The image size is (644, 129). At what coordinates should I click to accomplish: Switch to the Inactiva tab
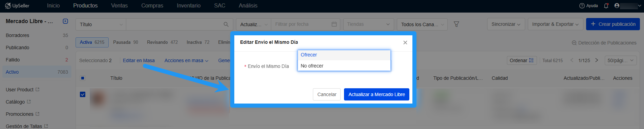click(x=198, y=42)
